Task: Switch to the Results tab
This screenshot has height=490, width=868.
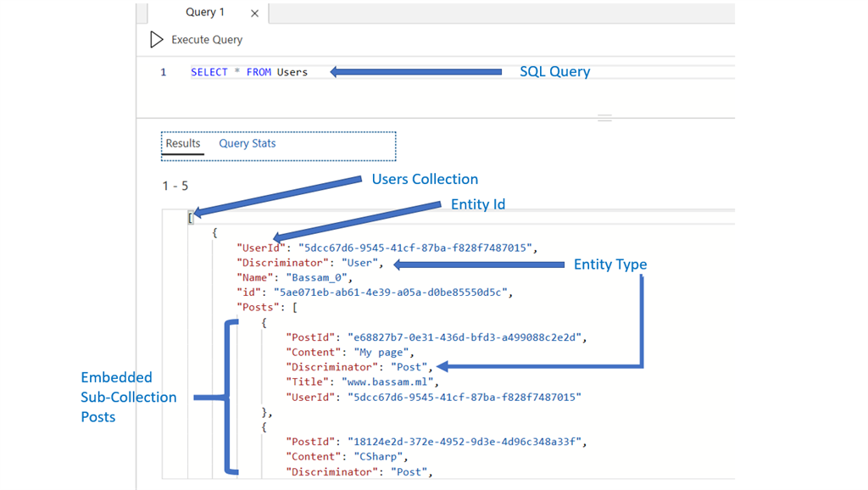Action: (x=183, y=143)
